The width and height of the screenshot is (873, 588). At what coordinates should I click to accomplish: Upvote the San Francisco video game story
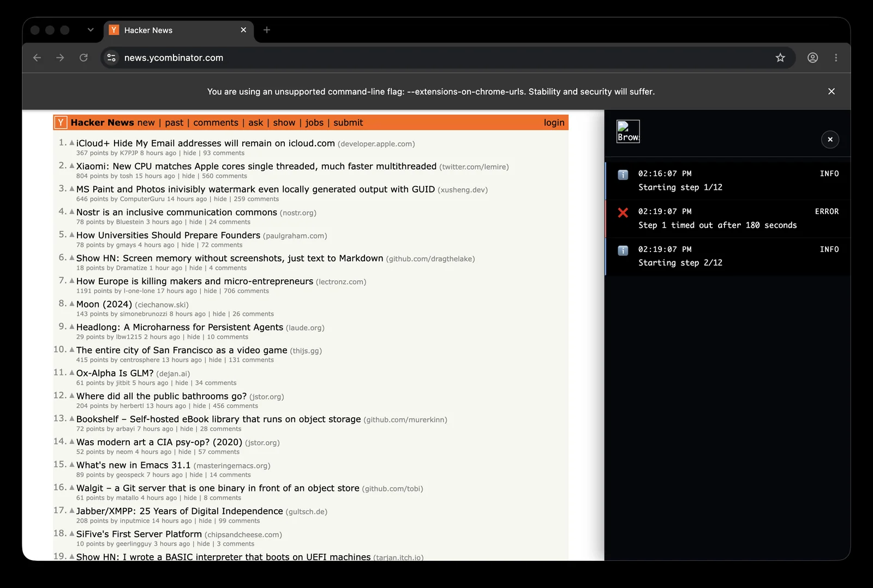pos(71,350)
